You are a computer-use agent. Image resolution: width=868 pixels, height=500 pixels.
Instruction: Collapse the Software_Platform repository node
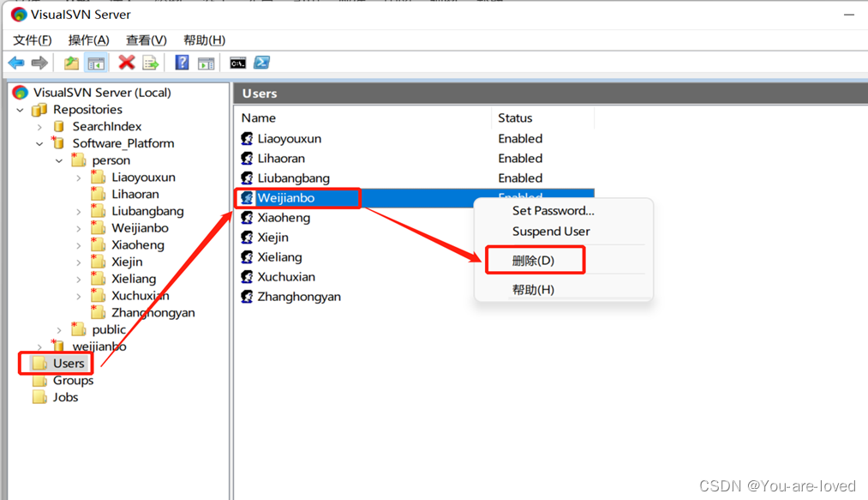point(39,144)
